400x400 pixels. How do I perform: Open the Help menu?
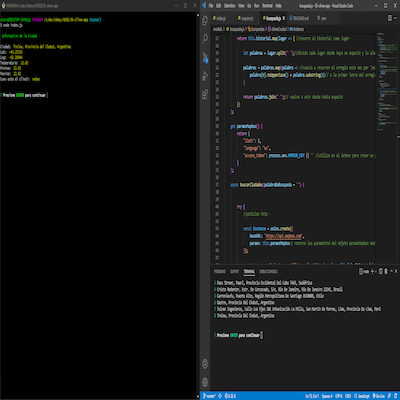pos(278,6)
